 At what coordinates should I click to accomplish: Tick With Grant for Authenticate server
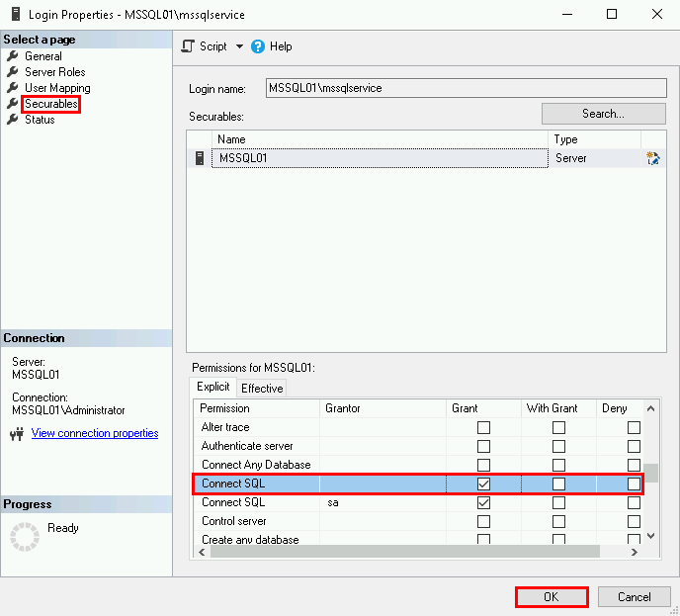pyautogui.click(x=558, y=446)
